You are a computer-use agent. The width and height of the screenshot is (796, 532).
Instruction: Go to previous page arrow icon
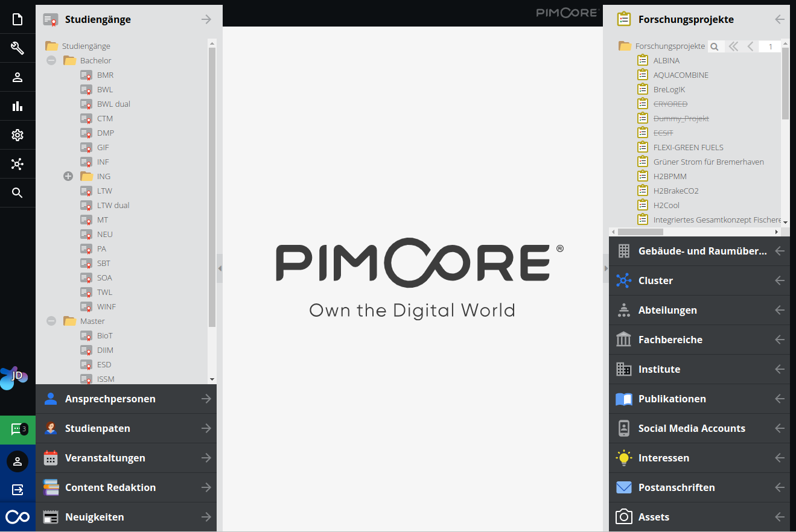coord(750,46)
